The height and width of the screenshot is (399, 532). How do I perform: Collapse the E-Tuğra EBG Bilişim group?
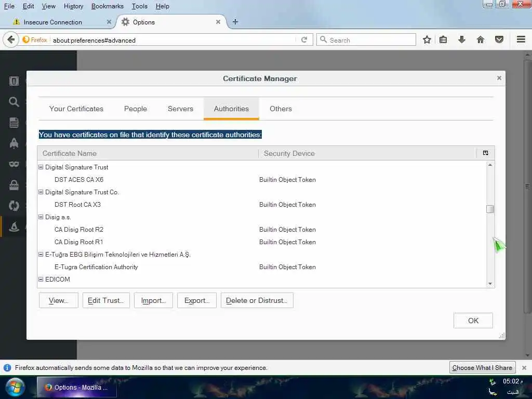[x=41, y=254]
